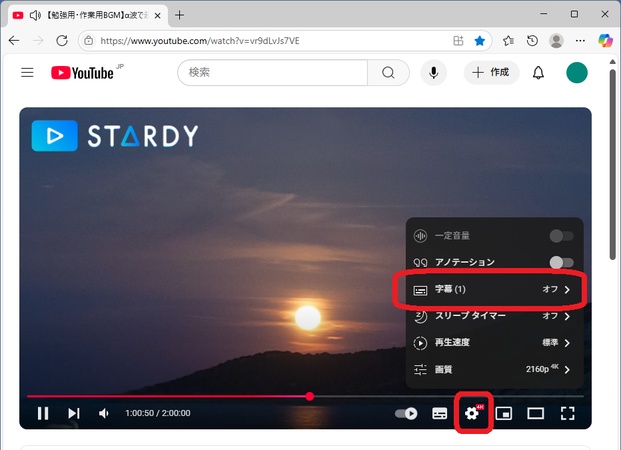Screen dimensions: 621x450
Task: Close the 勉強用・作業用BGM tab
Action: click(x=158, y=15)
